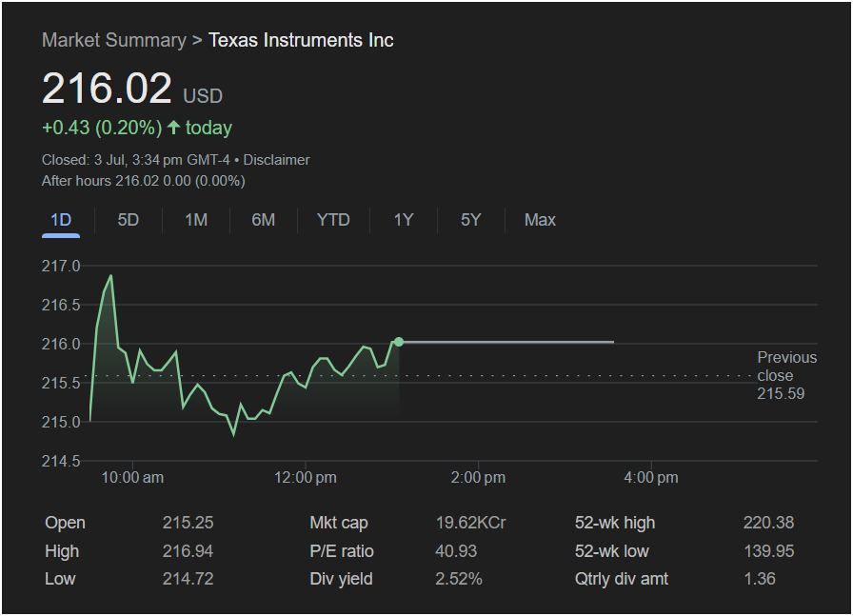The image size is (853, 616).
Task: Open the Market Summary breadcrumb link
Action: click(x=114, y=40)
